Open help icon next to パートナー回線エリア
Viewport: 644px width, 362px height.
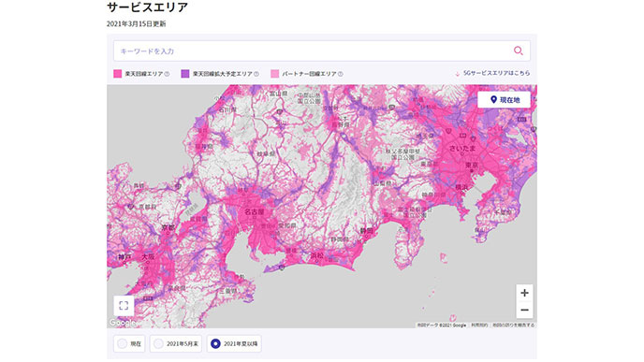341,74
